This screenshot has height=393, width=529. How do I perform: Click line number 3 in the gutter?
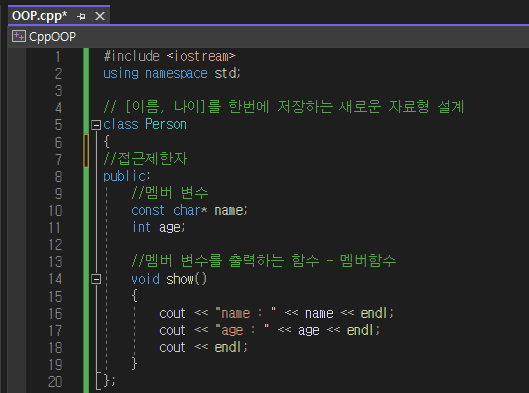[x=58, y=91]
